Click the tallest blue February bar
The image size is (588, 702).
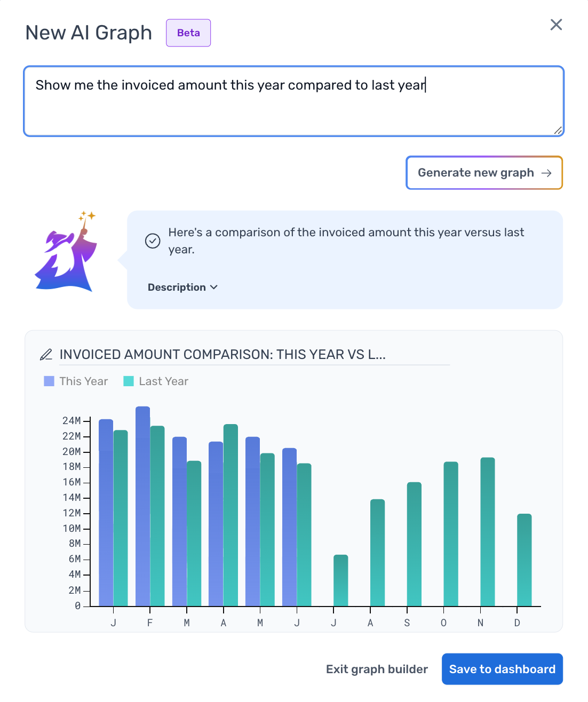tap(142, 506)
